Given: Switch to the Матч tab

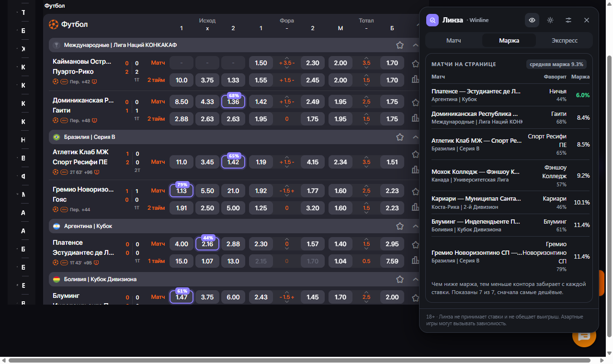Looking at the screenshot, I should 454,40.
